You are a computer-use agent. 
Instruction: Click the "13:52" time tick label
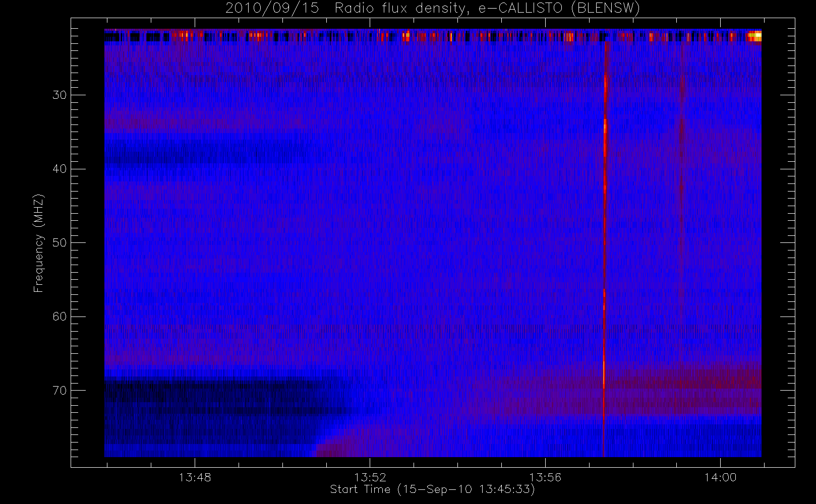[x=370, y=477]
